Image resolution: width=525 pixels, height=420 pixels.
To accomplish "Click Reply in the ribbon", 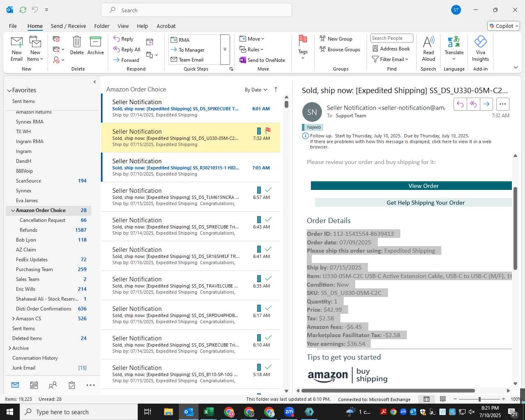I will 123,39.
